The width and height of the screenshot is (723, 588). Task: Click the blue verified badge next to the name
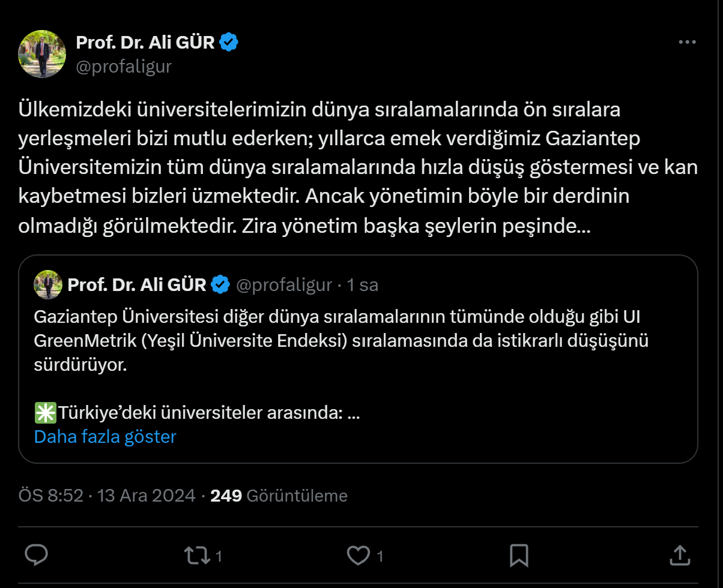pyautogui.click(x=229, y=41)
